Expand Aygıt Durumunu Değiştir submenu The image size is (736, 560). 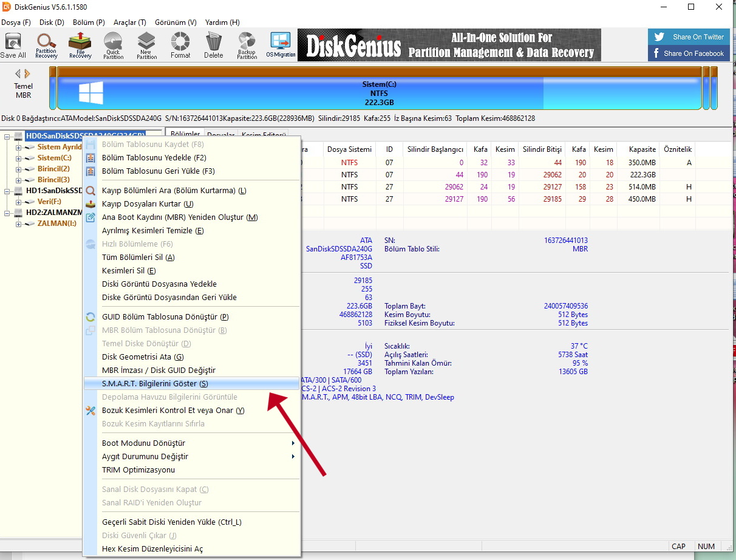point(192,457)
